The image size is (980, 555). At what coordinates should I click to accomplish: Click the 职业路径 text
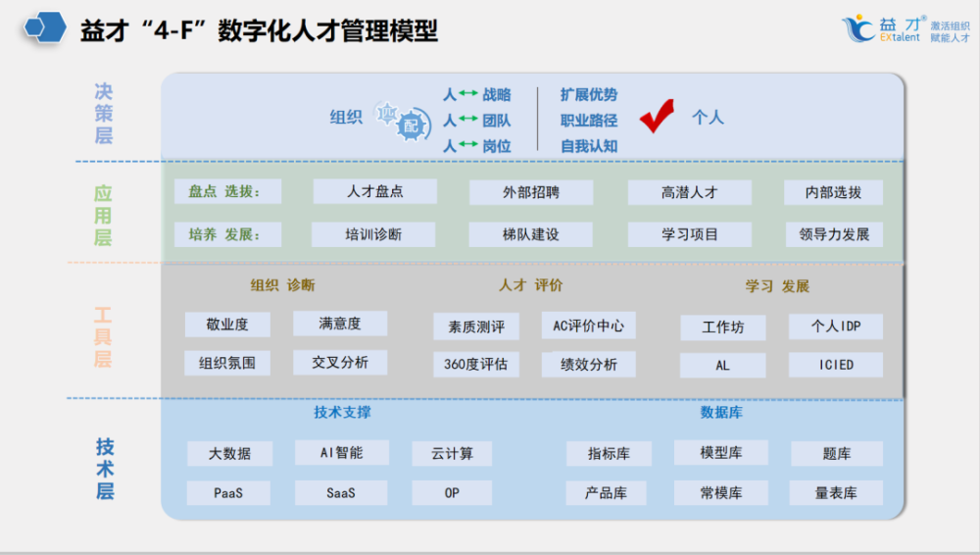tap(589, 121)
